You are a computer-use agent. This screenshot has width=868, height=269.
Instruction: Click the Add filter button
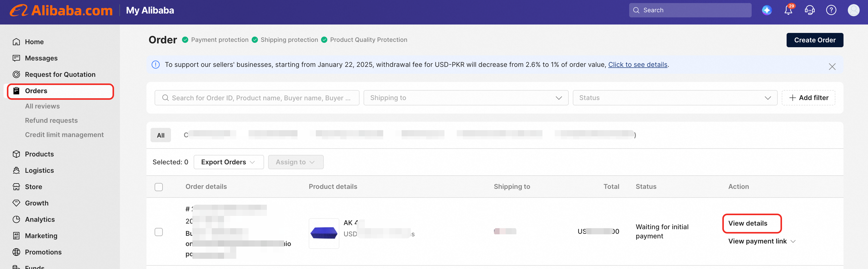[808, 98]
